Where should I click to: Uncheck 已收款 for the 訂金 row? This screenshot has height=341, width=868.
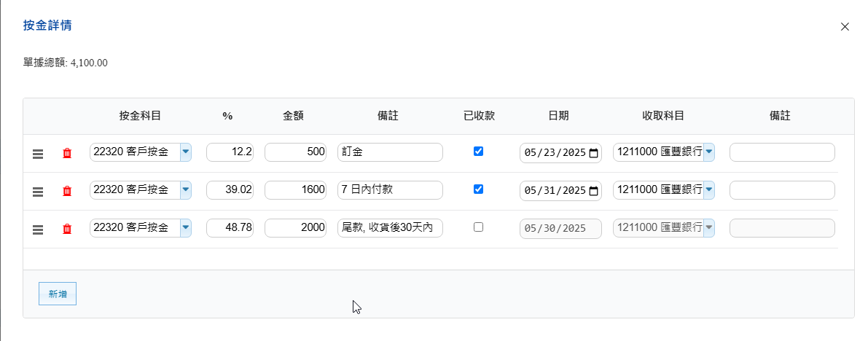[478, 152]
